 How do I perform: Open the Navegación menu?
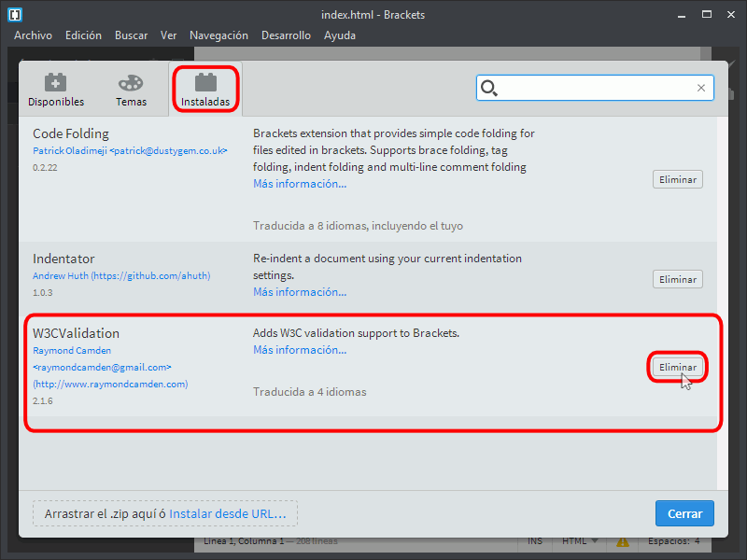click(x=218, y=35)
